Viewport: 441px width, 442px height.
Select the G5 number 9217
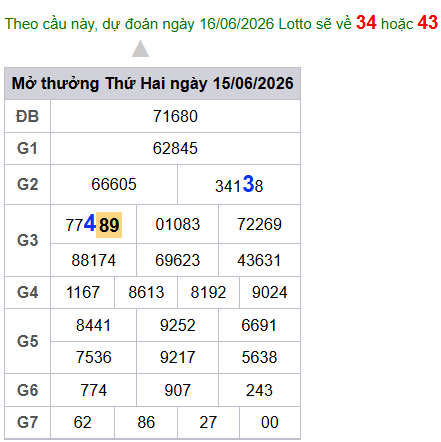[x=178, y=357]
